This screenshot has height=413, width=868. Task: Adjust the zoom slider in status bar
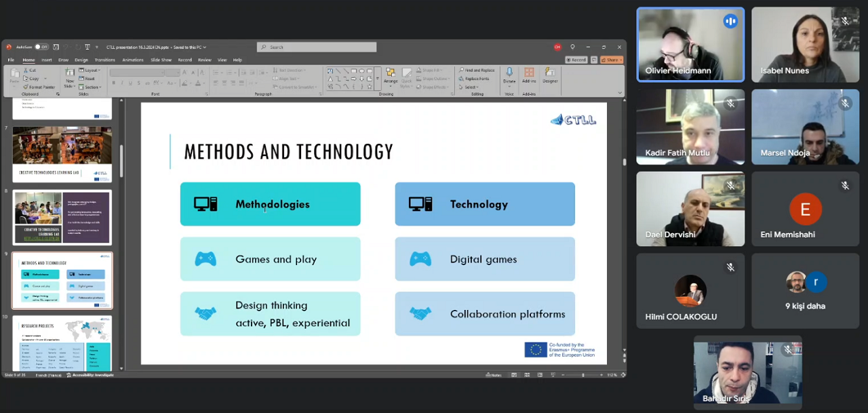click(583, 375)
